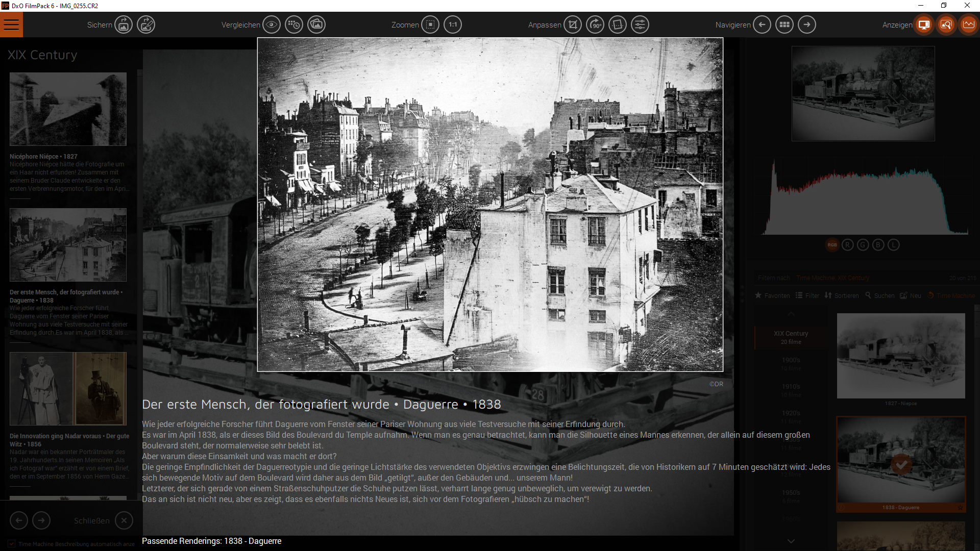The image size is (980, 551).
Task: Select the crop tool icon
Action: 573,24
